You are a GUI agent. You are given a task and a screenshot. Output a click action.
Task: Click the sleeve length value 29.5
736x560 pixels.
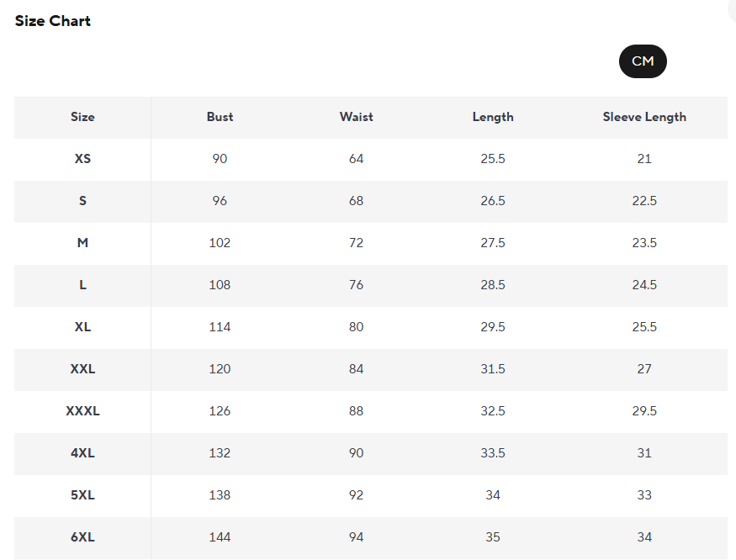[x=644, y=411]
